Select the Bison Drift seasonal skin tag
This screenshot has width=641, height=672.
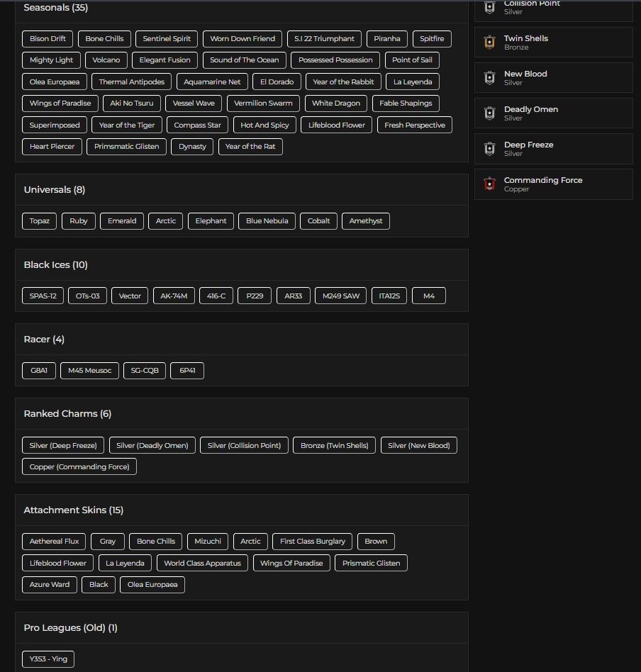48,38
